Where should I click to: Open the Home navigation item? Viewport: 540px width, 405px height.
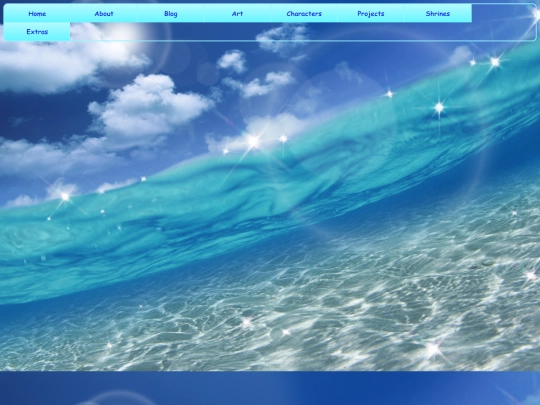37,13
